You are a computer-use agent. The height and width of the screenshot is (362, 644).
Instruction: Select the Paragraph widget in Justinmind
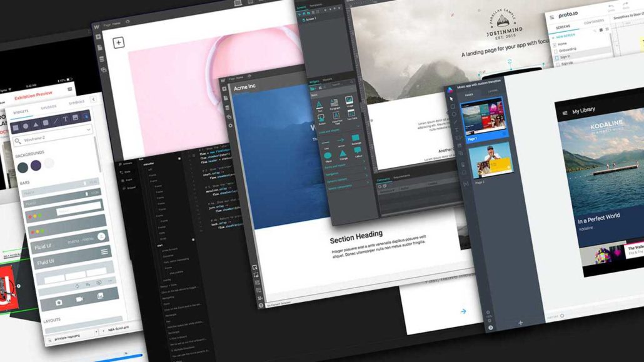(x=335, y=104)
